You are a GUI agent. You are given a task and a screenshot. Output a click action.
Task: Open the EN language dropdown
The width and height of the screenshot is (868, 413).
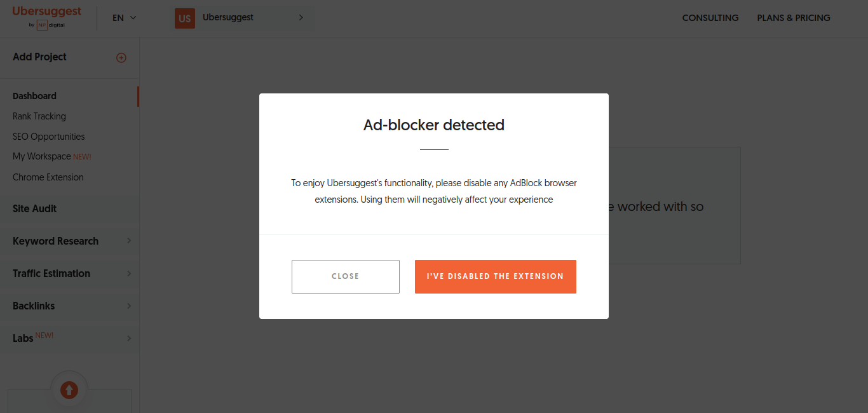tap(123, 18)
